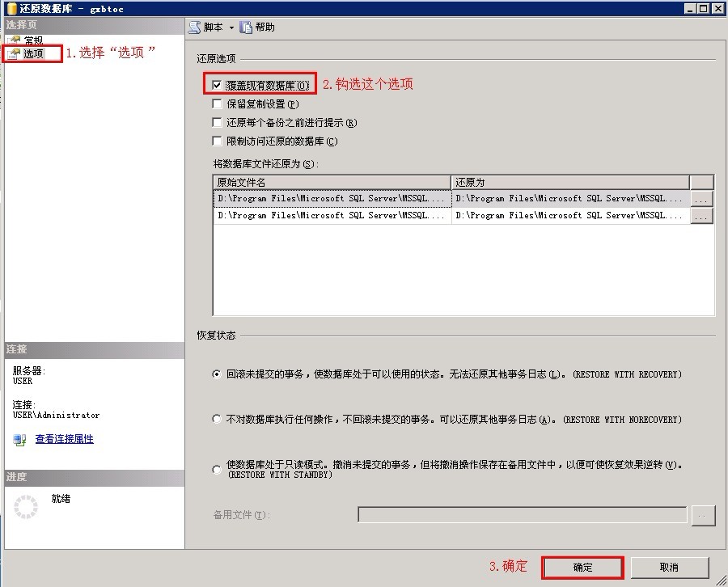Click the 就绪 status text
728x587 pixels.
61,498
